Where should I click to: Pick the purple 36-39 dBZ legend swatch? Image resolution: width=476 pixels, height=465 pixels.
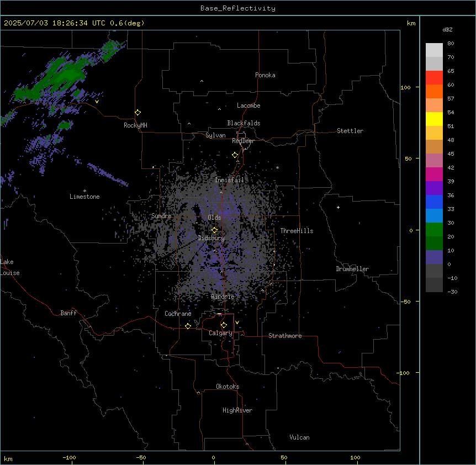point(434,188)
